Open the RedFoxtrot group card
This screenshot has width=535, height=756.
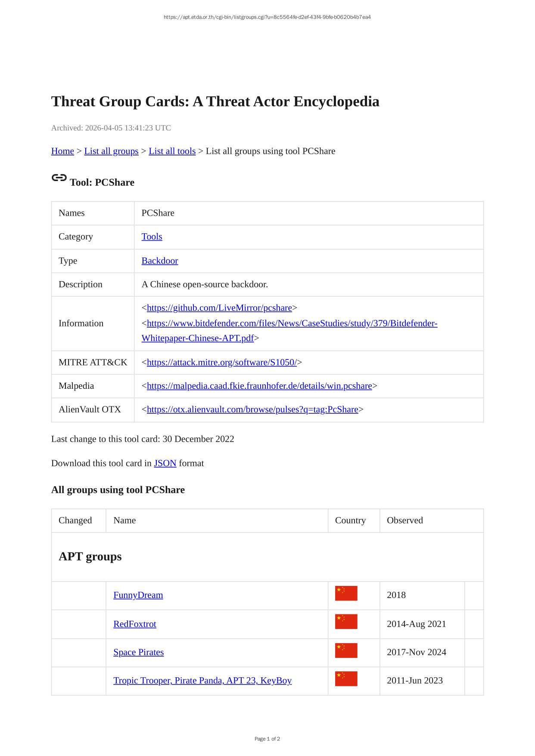click(x=134, y=624)
